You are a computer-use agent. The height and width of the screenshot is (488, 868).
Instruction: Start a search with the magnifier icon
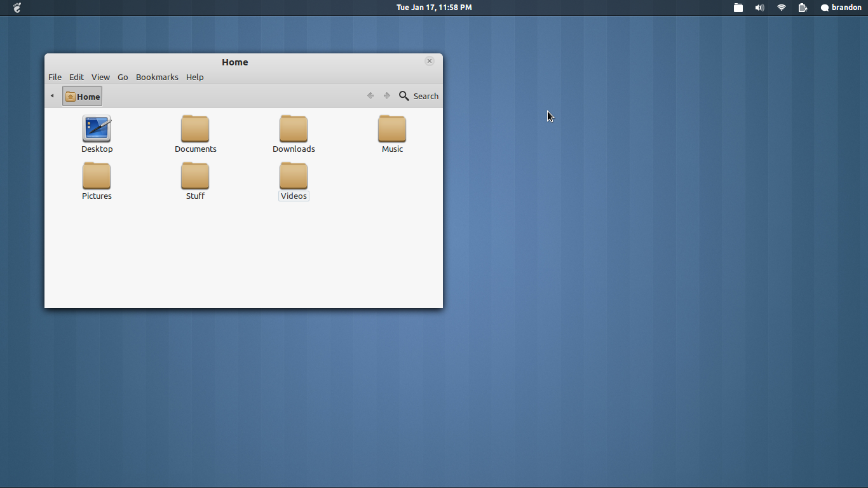[x=404, y=96]
